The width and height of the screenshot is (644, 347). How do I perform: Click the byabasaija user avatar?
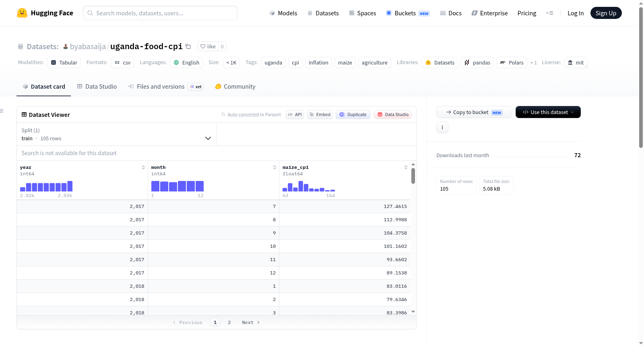click(x=66, y=46)
